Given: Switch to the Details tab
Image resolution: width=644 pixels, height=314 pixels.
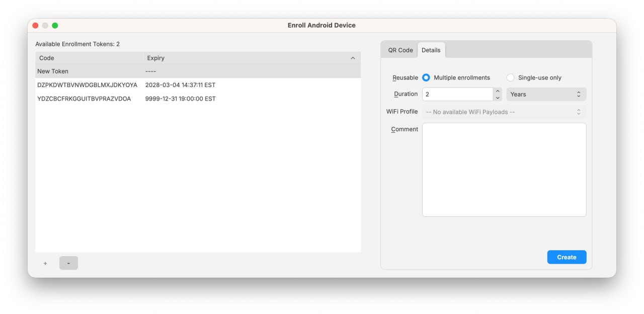Looking at the screenshot, I should (x=431, y=50).
